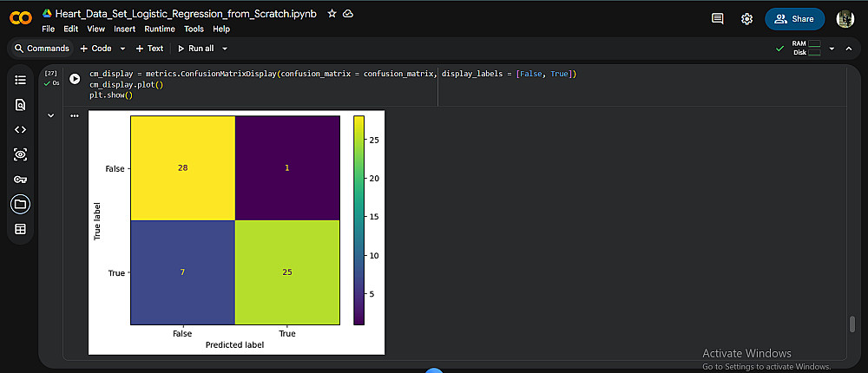Image resolution: width=868 pixels, height=373 pixels.
Task: Add a new Text cell
Action: 149,49
